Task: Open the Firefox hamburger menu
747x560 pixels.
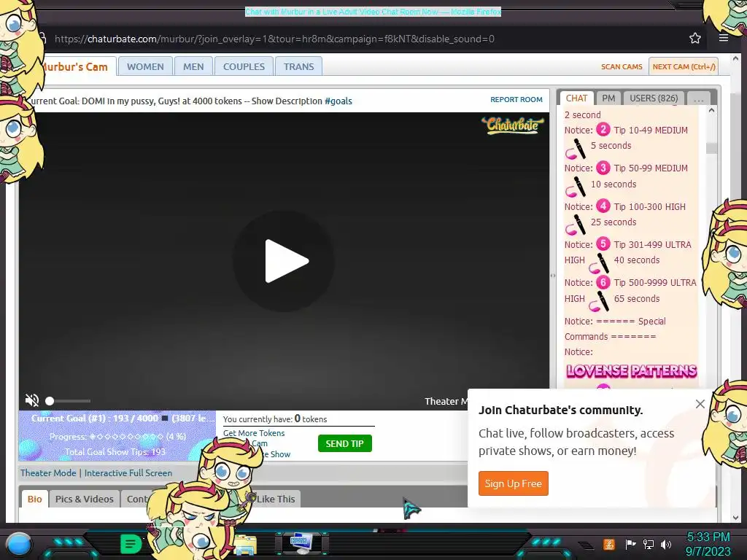Action: click(x=723, y=38)
